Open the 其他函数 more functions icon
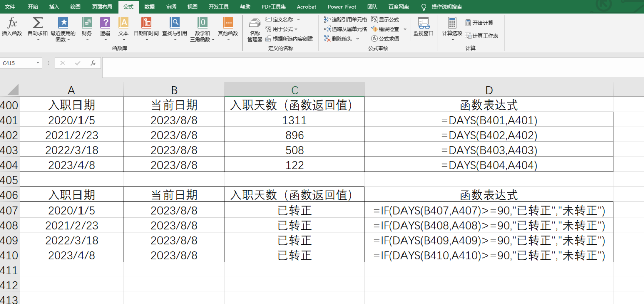644x304 pixels. click(228, 23)
